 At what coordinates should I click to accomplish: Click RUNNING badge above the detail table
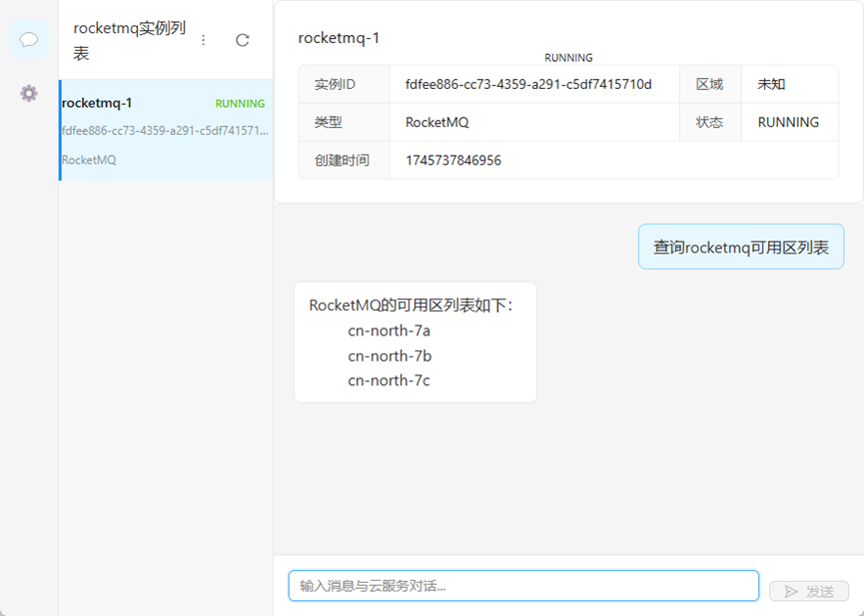(x=568, y=58)
